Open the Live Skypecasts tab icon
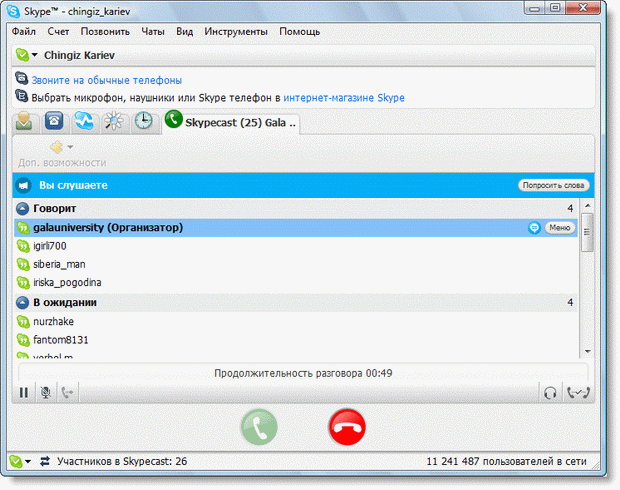Image resolution: width=620 pixels, height=490 pixels. (x=84, y=121)
